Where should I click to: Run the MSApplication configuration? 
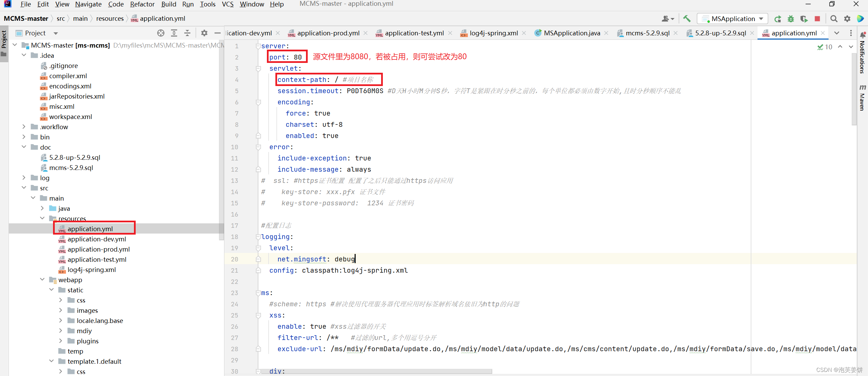coord(778,19)
